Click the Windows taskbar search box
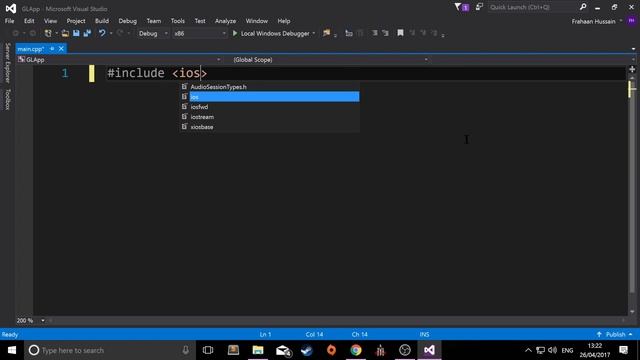 [x=110, y=350]
